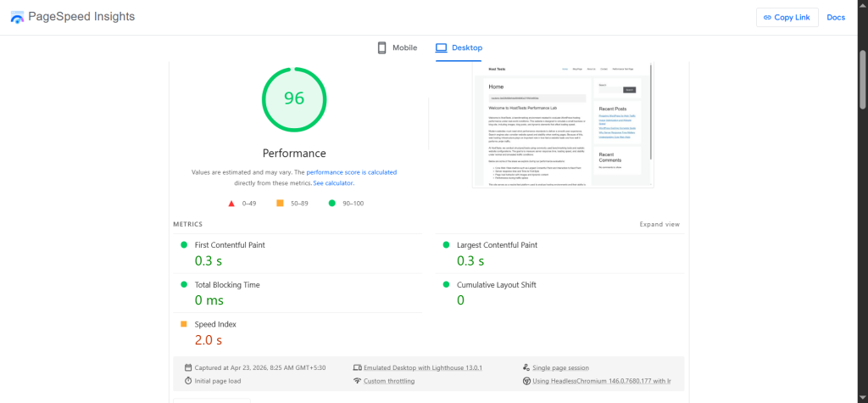Image resolution: width=868 pixels, height=403 pixels.
Task: Expand the metrics view
Action: tap(659, 225)
